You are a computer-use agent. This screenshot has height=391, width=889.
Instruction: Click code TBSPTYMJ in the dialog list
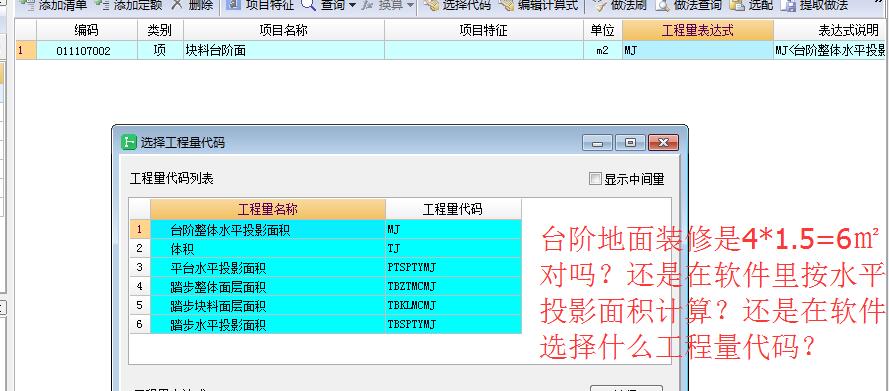[x=453, y=324]
